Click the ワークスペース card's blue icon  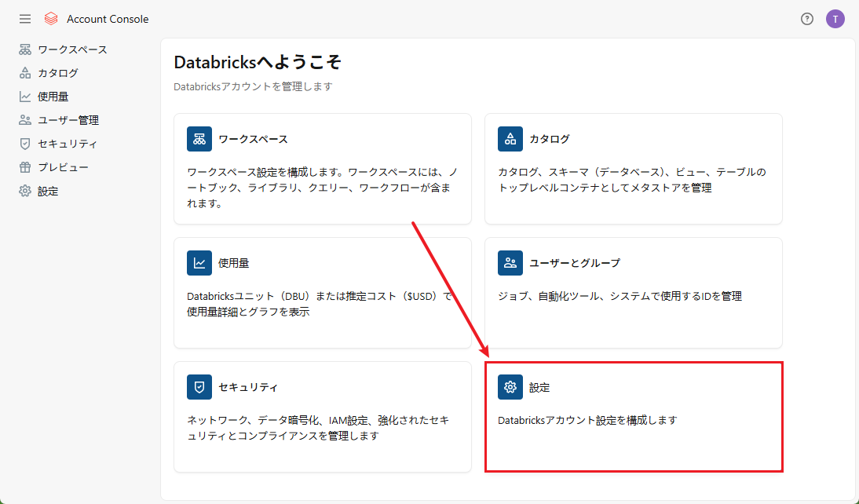coord(199,139)
